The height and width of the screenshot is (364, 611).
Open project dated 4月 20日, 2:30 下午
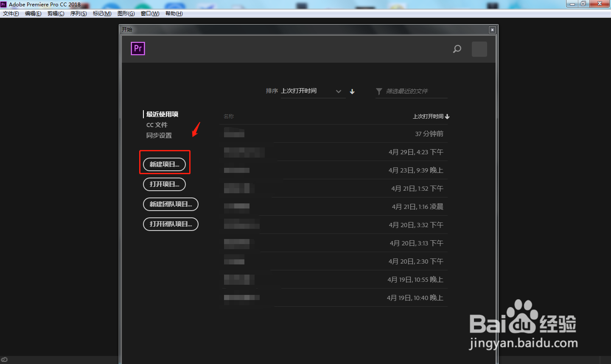pyautogui.click(x=334, y=261)
